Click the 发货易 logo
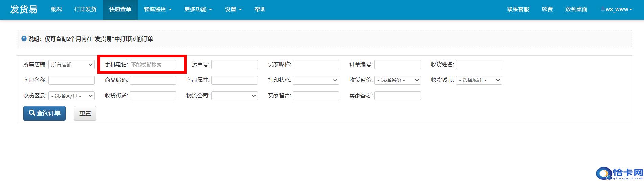The width and height of the screenshot is (644, 181). [x=23, y=9]
